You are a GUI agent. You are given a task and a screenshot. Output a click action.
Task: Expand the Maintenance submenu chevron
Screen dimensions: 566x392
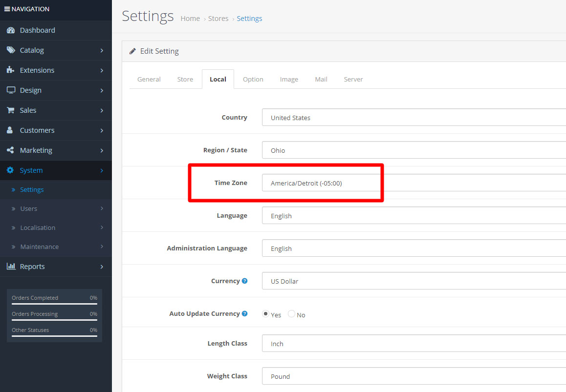[x=102, y=247]
